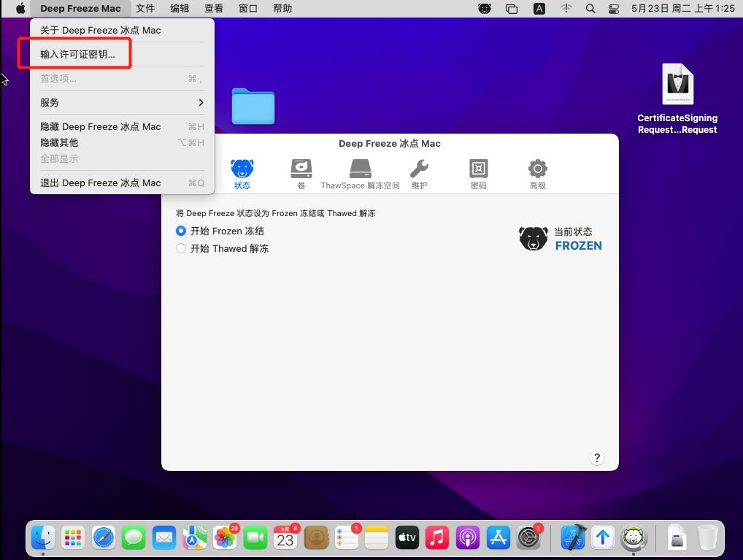Open the 密码 password safe icon

pos(478,174)
